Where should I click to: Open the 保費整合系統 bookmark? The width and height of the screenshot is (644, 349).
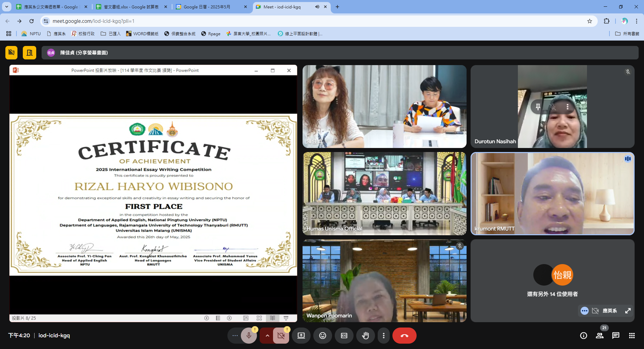(x=180, y=34)
